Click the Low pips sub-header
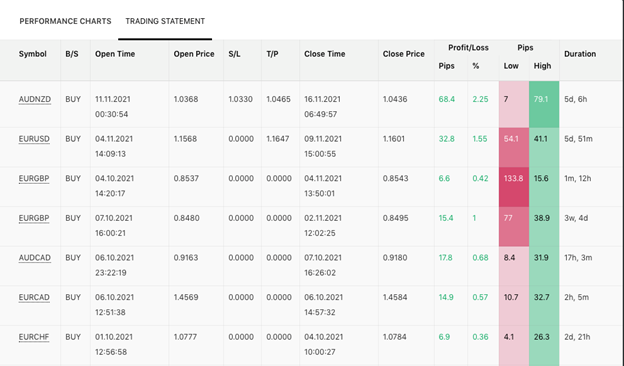The width and height of the screenshot is (624, 366). [511, 66]
